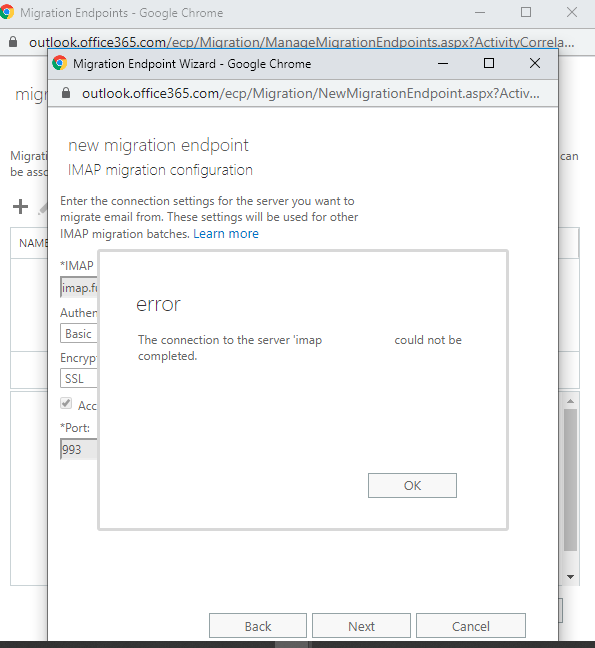Minimize the Migration Endpoint Wizard window
595x648 pixels.
tap(443, 64)
